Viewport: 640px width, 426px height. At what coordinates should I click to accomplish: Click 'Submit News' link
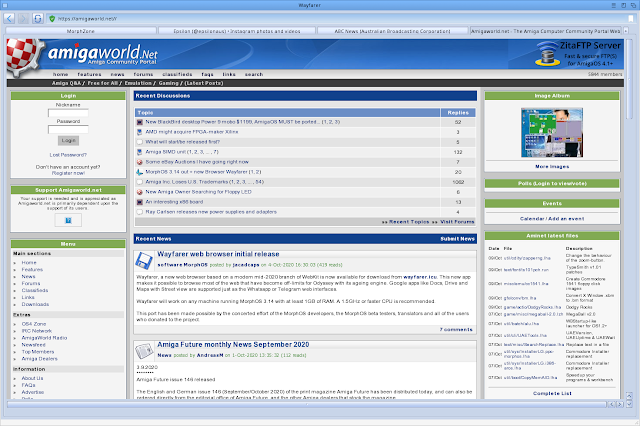point(458,239)
